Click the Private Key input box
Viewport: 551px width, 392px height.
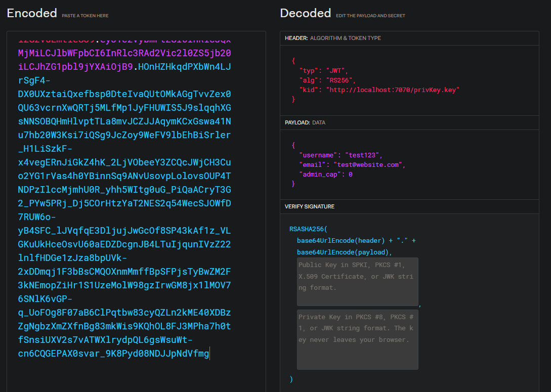pos(357,339)
